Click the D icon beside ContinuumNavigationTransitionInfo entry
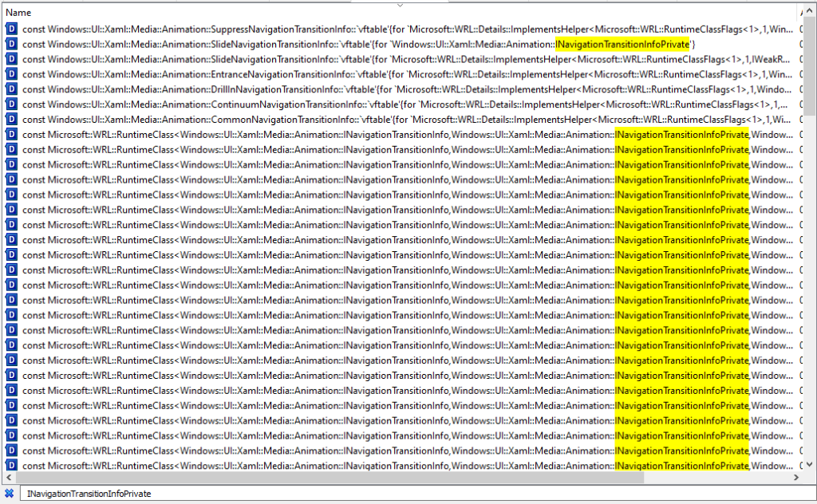 (x=12, y=104)
